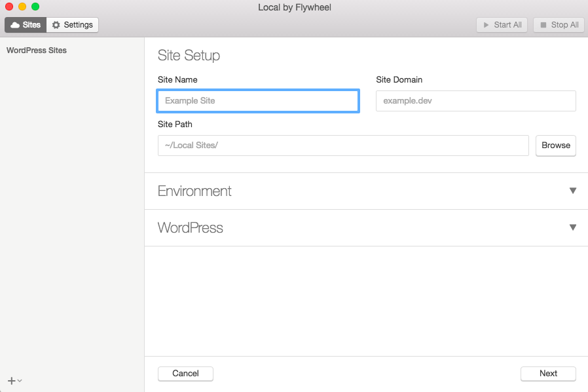This screenshot has width=588, height=392.
Task: Proceed with the Next button
Action: click(548, 374)
